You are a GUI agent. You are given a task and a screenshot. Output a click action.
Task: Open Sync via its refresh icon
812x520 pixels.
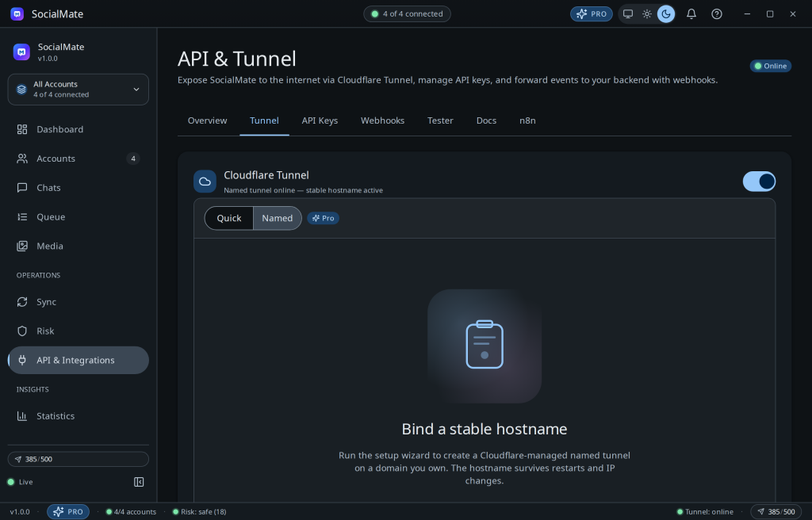tap(21, 302)
